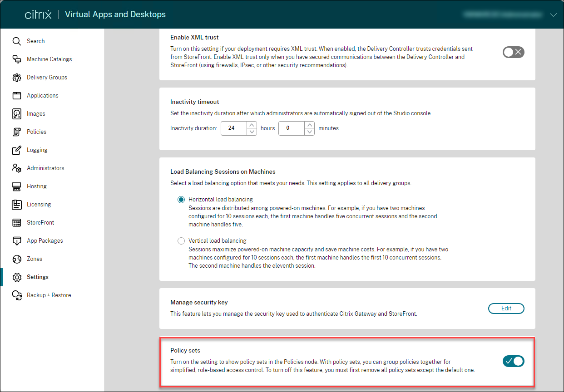This screenshot has height=392, width=564.
Task: Open the Zones icon
Action: [x=17, y=259]
